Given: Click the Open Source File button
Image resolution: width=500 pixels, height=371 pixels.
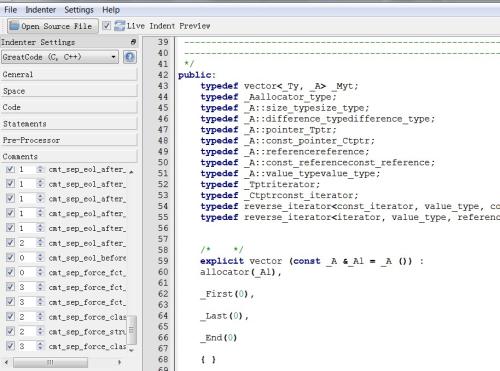Looking at the screenshot, I should point(53,26).
